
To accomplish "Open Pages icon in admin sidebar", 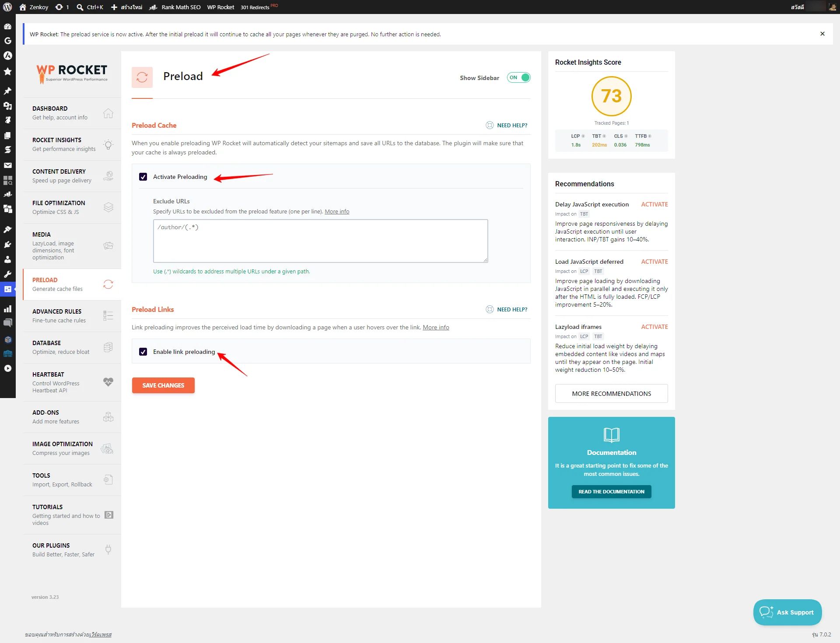I will (x=7, y=135).
